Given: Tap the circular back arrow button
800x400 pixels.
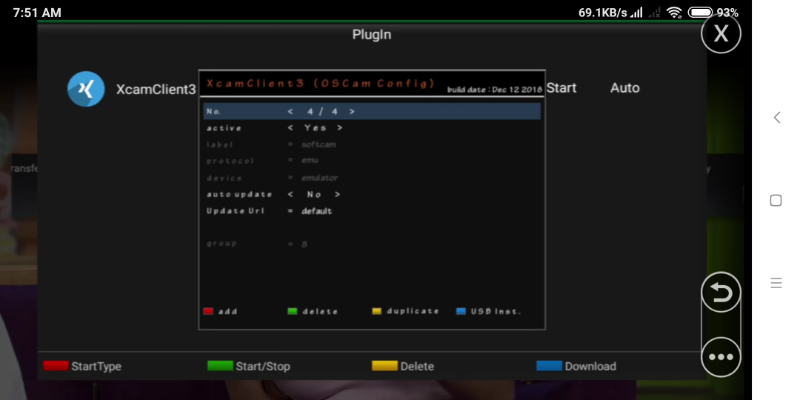Looking at the screenshot, I should pos(721,292).
